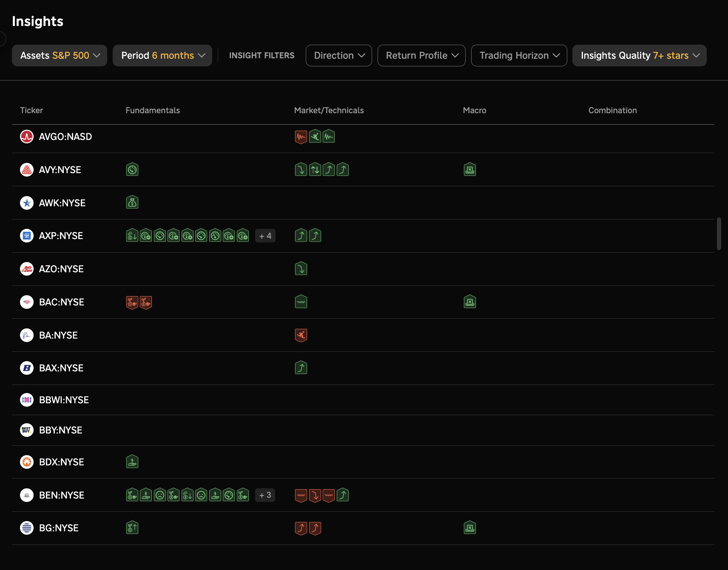Screen dimensions: 728x570
Task: Click the red market icon in BA row
Action: point(301,335)
